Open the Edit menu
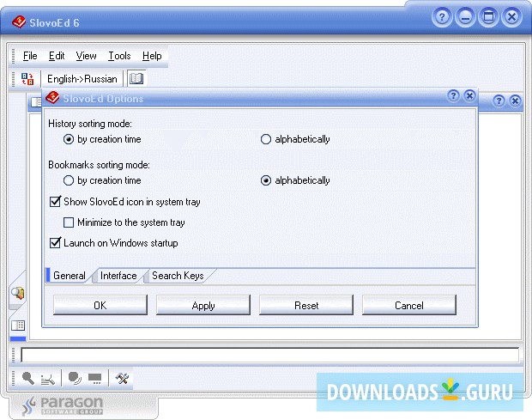The width and height of the screenshot is (532, 420). (57, 56)
